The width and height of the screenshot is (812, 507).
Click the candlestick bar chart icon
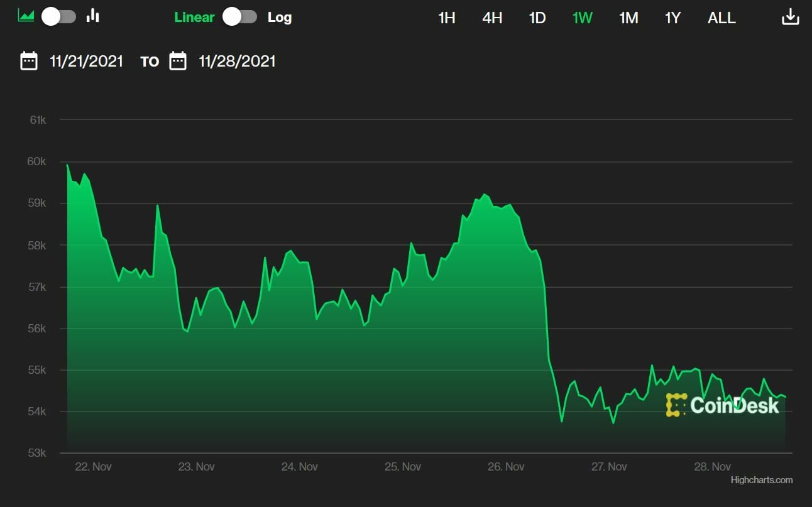[x=93, y=16]
